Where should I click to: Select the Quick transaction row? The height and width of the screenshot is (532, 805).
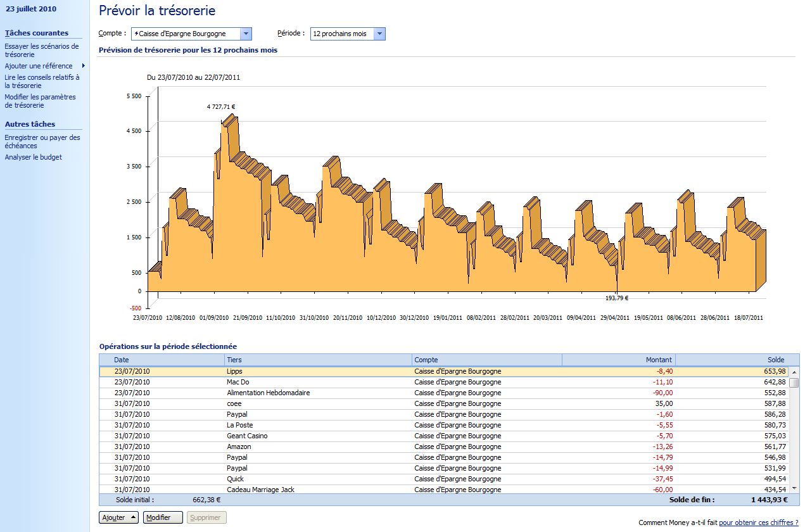coord(444,479)
